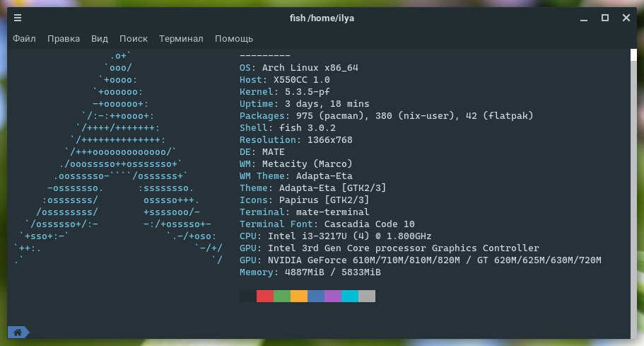Click the 'Memory: 4887MiB / 5833MiB' line

[310, 272]
